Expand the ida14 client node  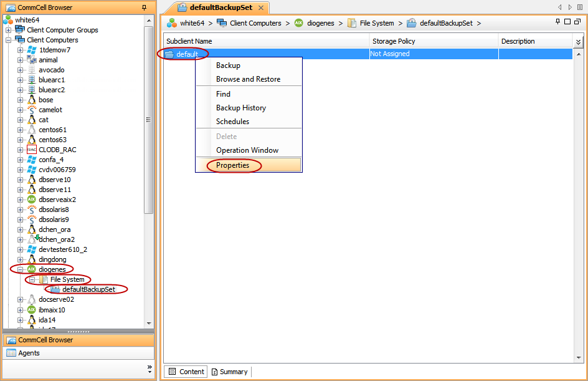(x=21, y=320)
